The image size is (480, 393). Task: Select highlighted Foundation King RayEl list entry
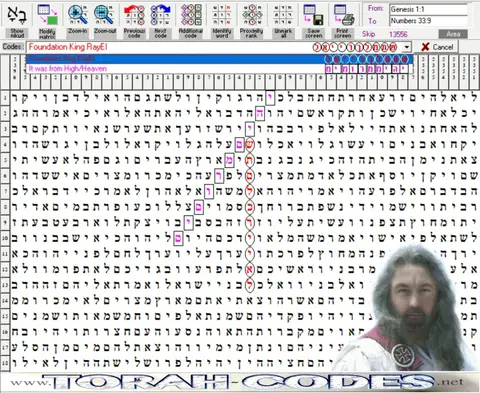coord(219,59)
